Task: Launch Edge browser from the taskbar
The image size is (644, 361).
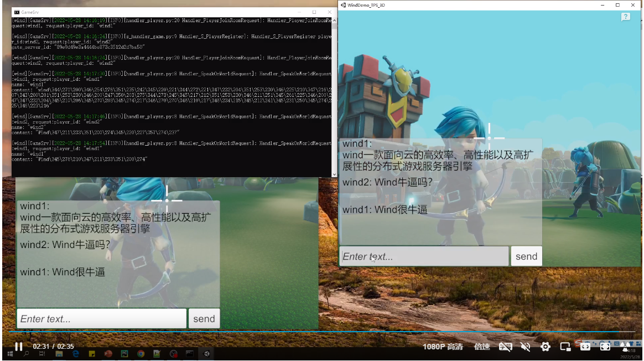Action: [x=76, y=354]
